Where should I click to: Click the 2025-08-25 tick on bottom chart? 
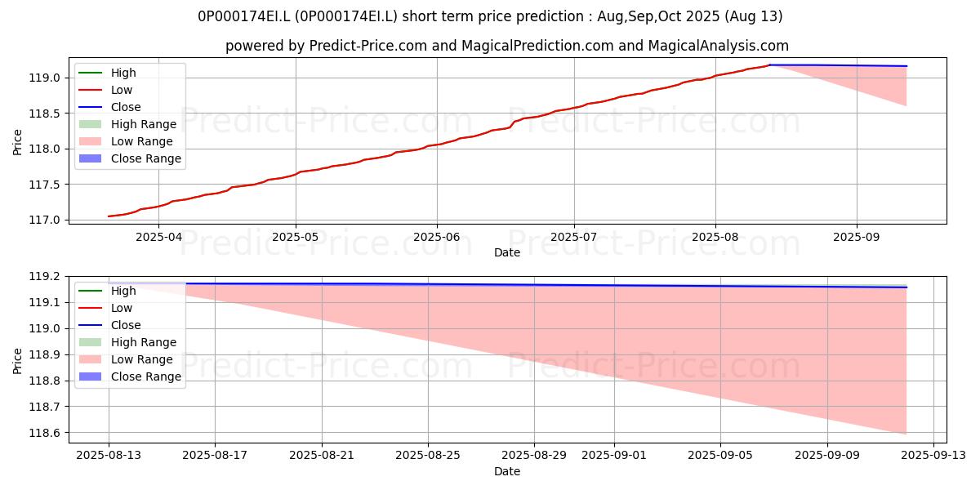428,455
